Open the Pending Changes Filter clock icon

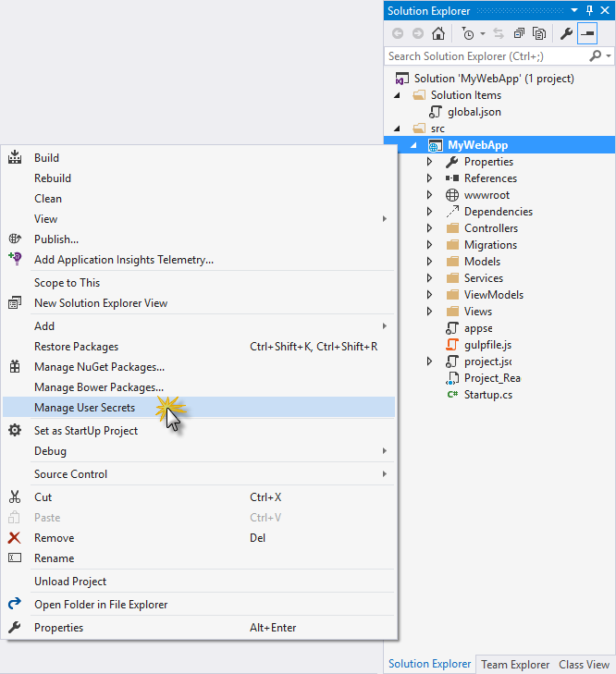click(x=468, y=33)
